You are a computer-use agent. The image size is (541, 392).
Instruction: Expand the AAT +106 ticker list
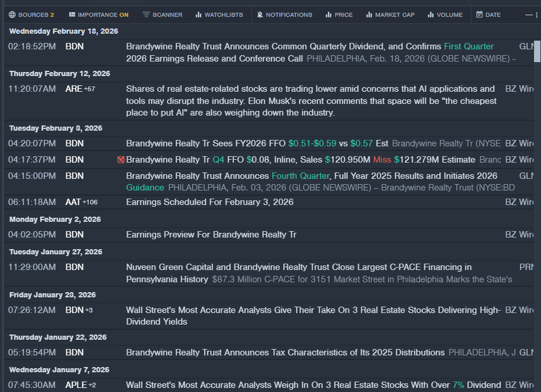coord(90,202)
